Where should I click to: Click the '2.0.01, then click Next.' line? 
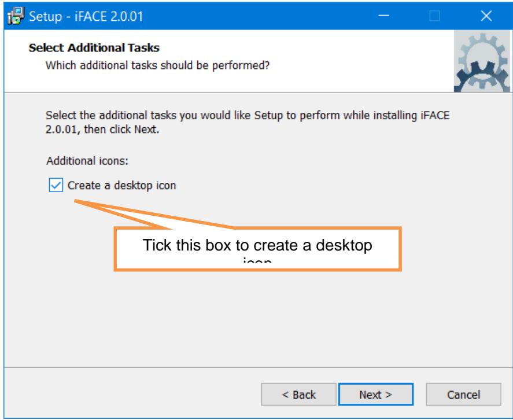[x=102, y=130]
